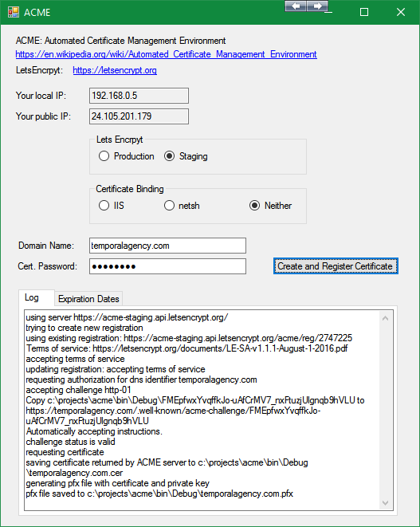Choose IIS certificate binding
420x527 pixels.
pos(112,206)
